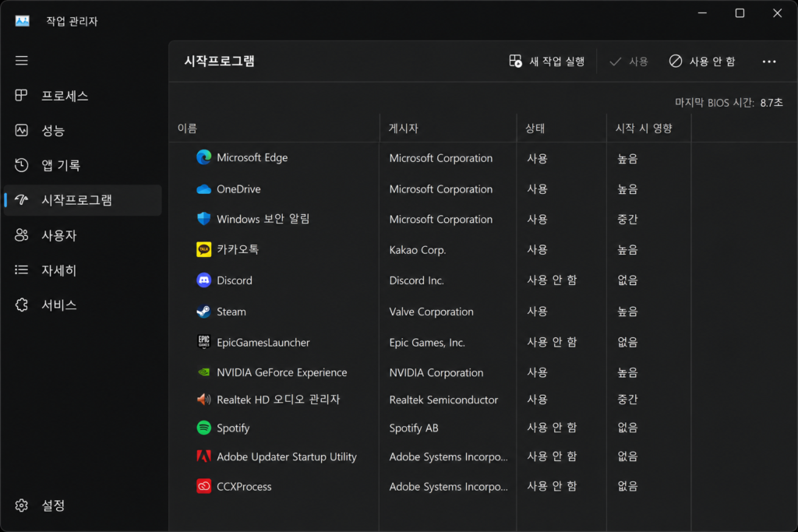
Task: Click the 마지막 BIOS 시간 8.7초 value
Action: point(772,103)
